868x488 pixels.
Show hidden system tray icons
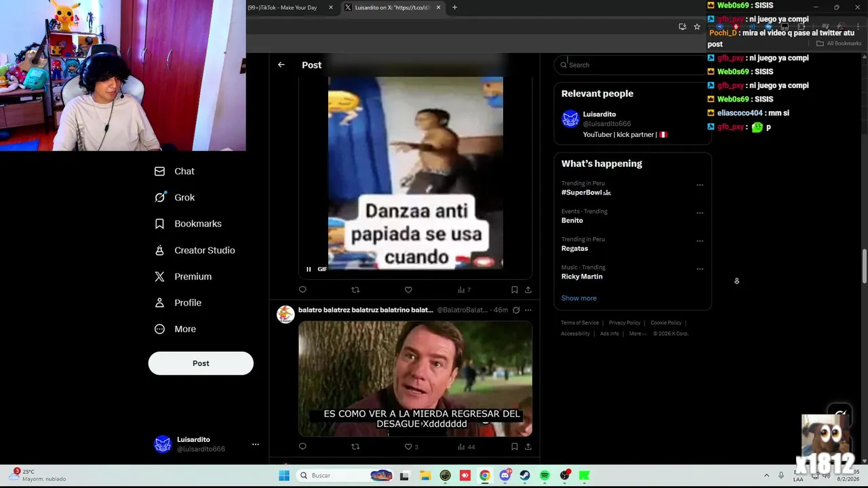pos(766,476)
